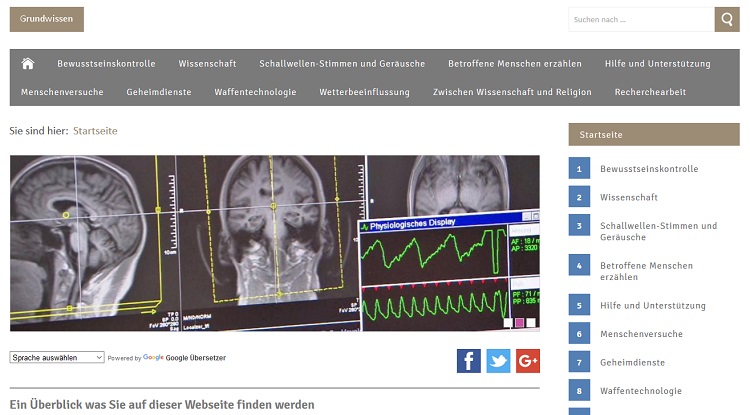
Task: Open Hilfe und Unterstützung nav item
Action: click(658, 64)
